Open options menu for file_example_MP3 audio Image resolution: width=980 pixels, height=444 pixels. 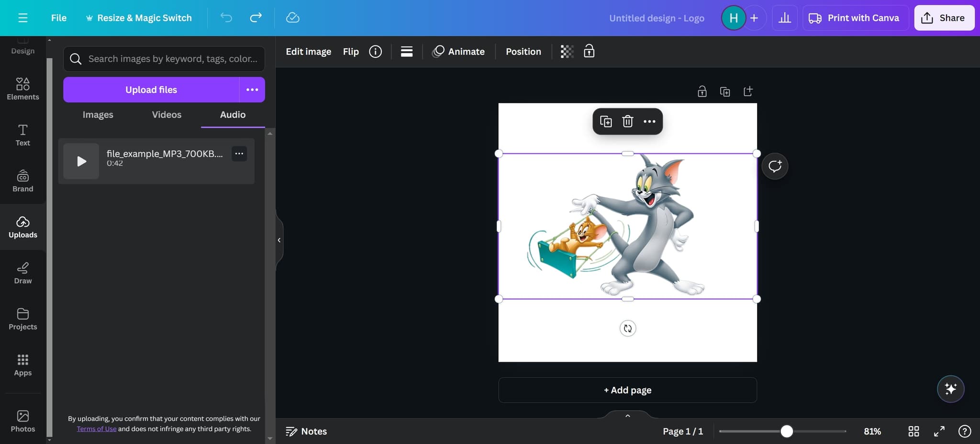pos(239,154)
